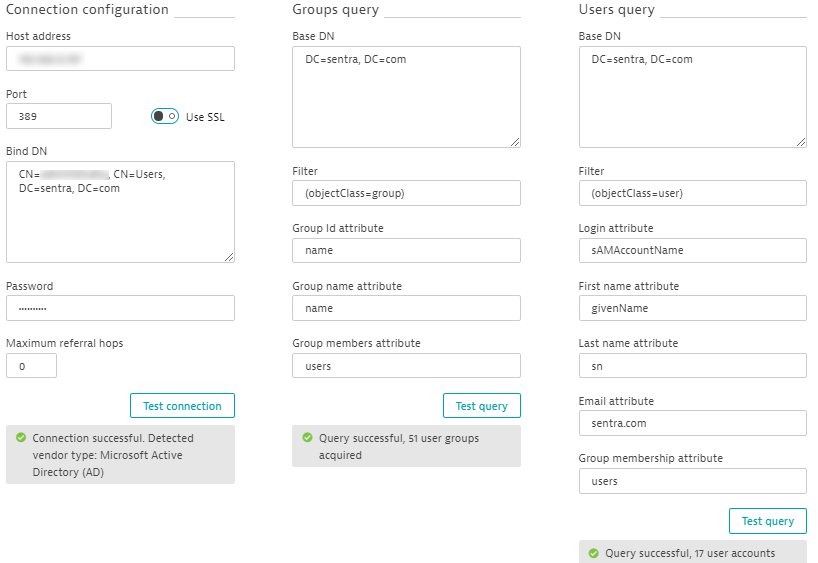Click the Users query Base DN text area
The image size is (818, 563).
click(x=692, y=97)
